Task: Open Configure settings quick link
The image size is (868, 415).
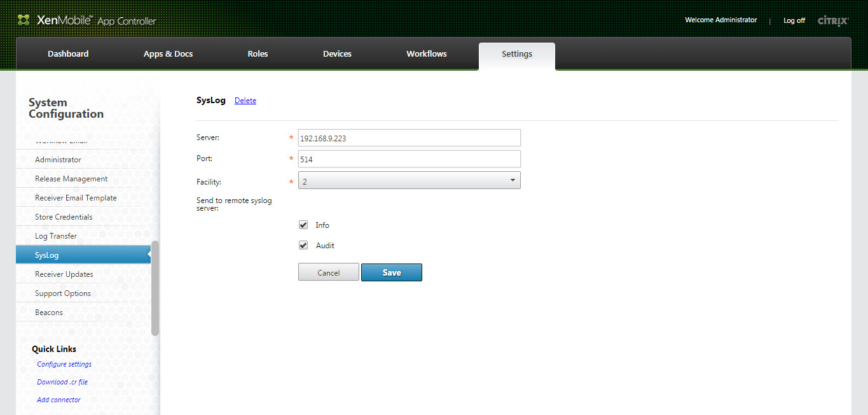Action: [64, 364]
